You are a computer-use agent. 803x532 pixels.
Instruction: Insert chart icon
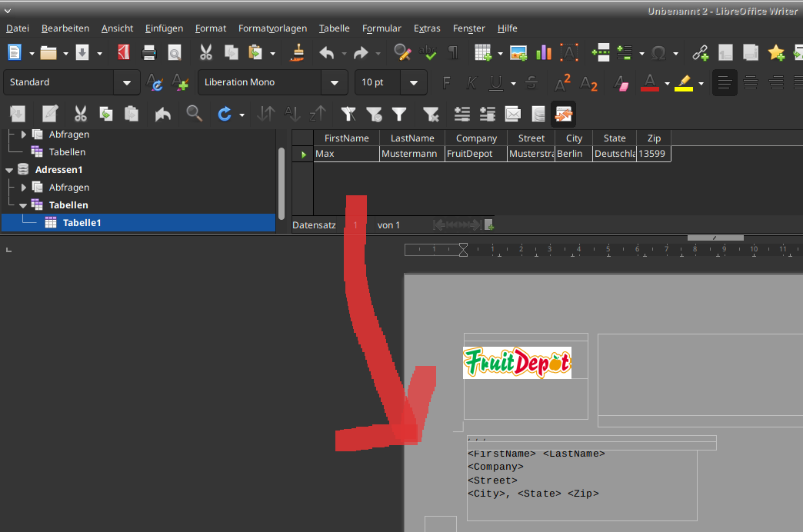tap(544, 52)
